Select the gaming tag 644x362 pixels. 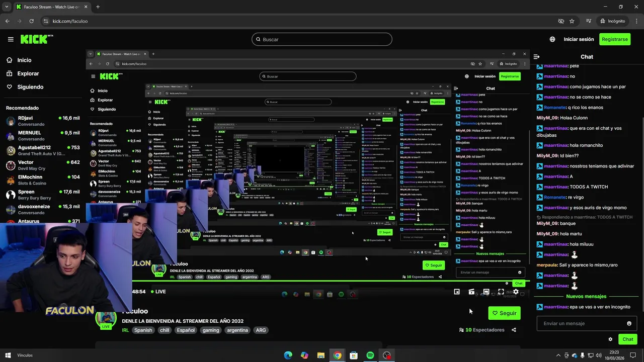(x=211, y=330)
